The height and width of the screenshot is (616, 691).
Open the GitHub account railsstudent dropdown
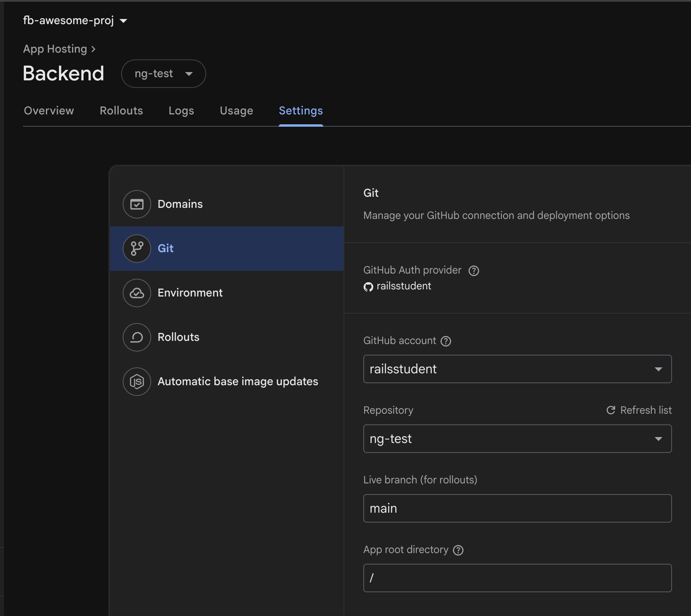coord(517,369)
